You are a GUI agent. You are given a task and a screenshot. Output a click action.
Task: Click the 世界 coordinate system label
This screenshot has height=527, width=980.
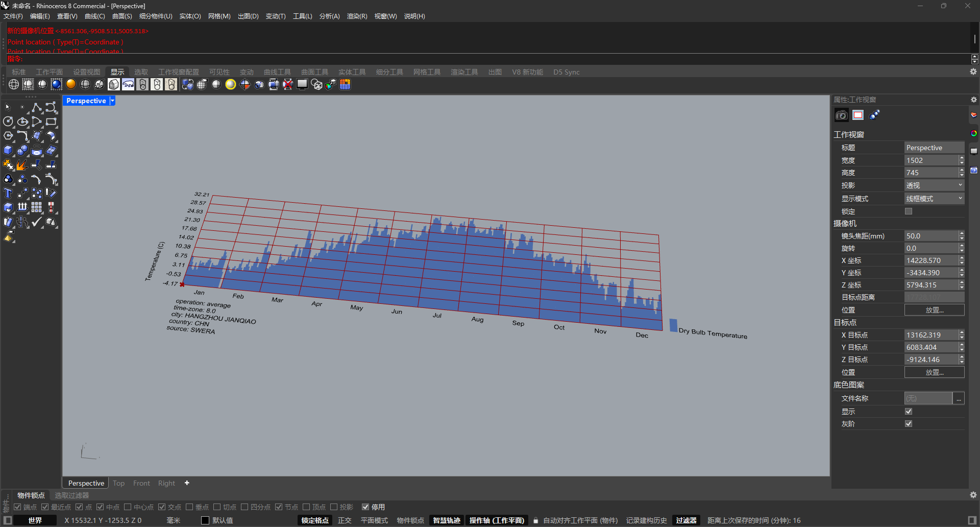click(x=35, y=520)
